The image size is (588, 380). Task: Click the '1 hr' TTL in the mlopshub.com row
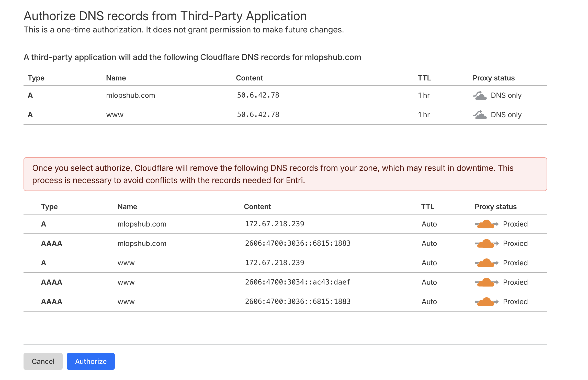point(424,95)
